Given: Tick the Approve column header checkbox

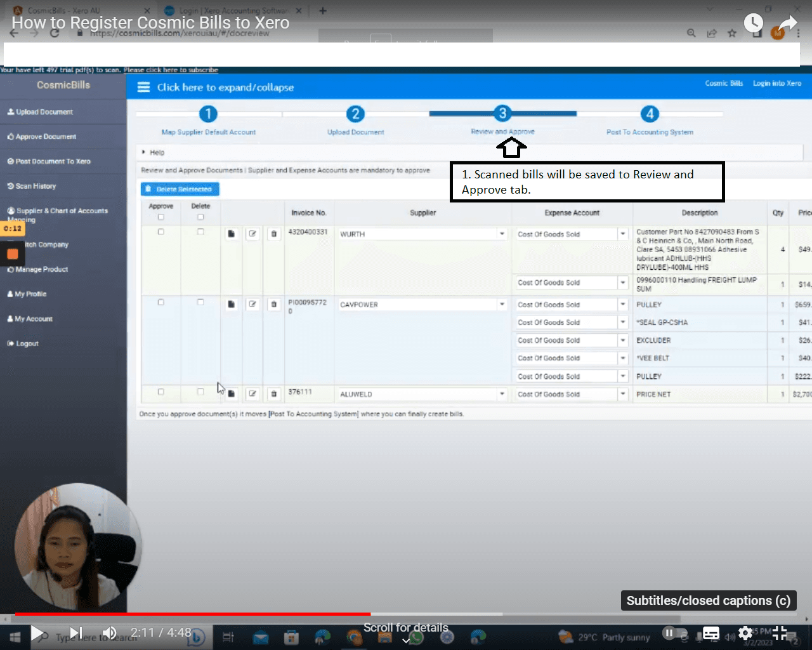Looking at the screenshot, I should pos(161,217).
